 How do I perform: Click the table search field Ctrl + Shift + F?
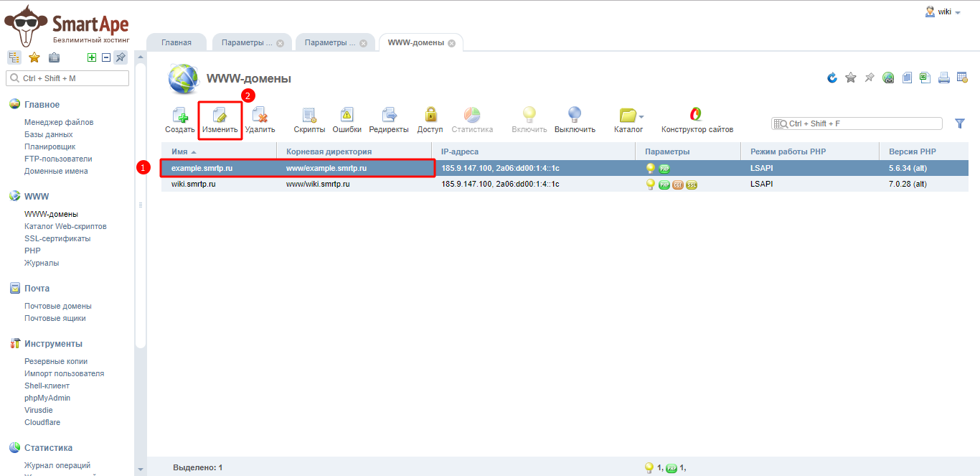coord(861,123)
